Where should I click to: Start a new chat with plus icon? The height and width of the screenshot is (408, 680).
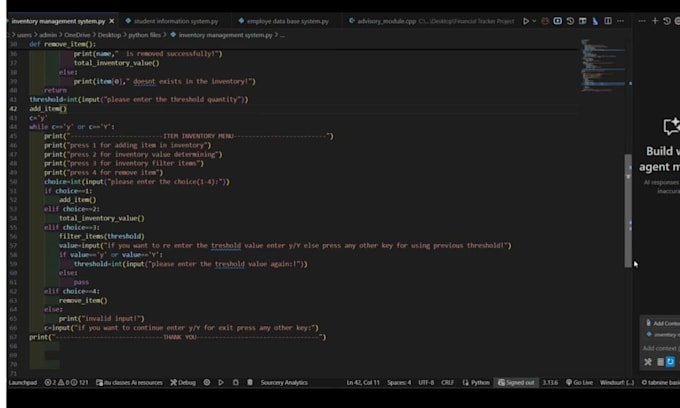click(655, 20)
